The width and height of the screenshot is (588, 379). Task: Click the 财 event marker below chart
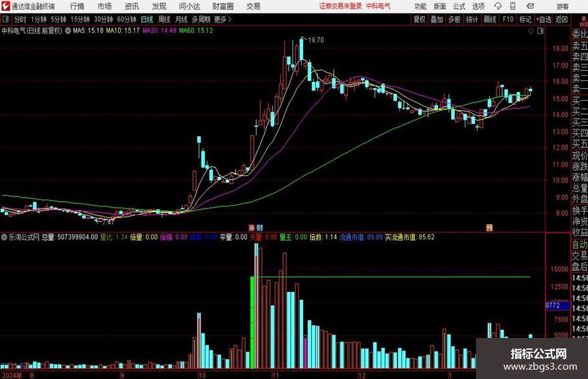260,228
